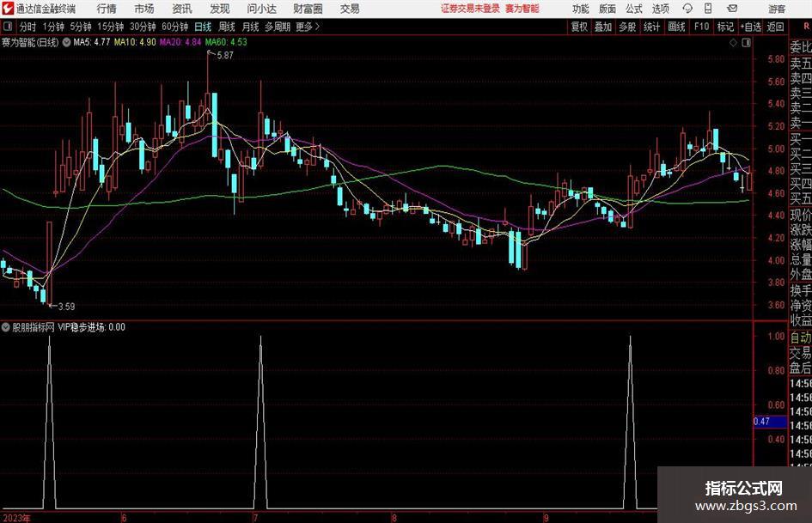This screenshot has width=812, height=523.
Task: Switch to 周线 weekly period
Action: pos(226,27)
